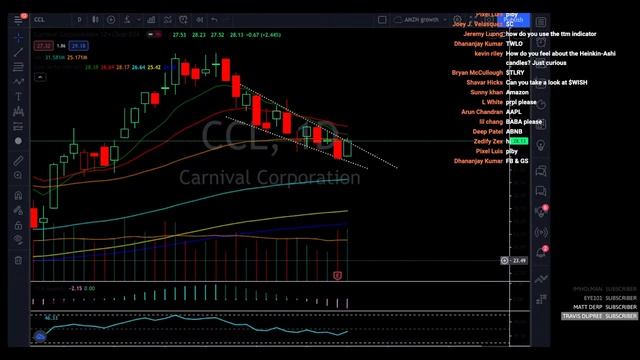Click the red 27.32 sell price button
Image resolution: width=640 pixels, height=360 pixels.
tap(43, 46)
